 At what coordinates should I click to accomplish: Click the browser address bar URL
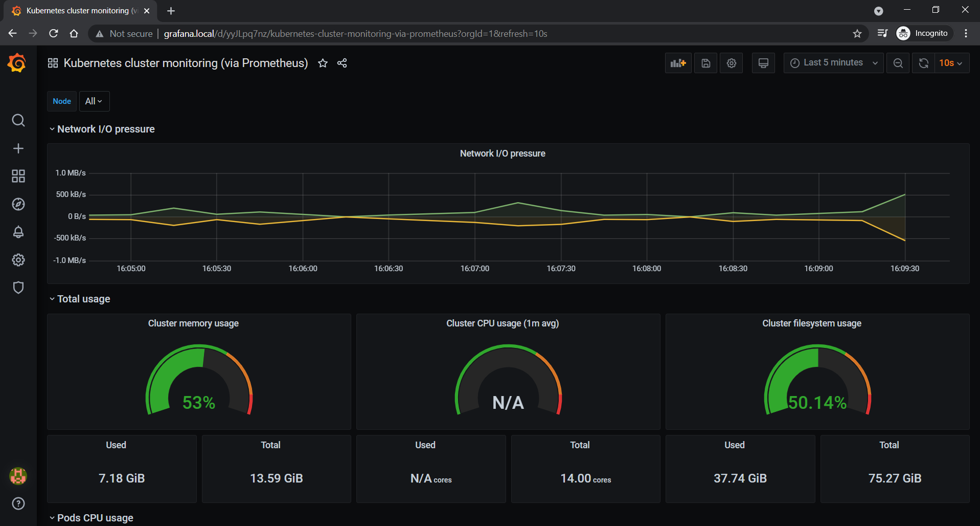pyautogui.click(x=355, y=33)
